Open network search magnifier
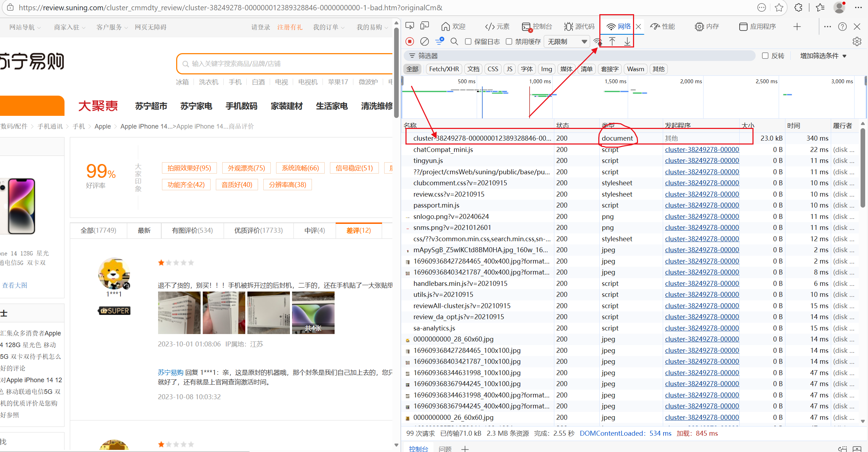Screen dimensions: 868x452 pos(454,41)
